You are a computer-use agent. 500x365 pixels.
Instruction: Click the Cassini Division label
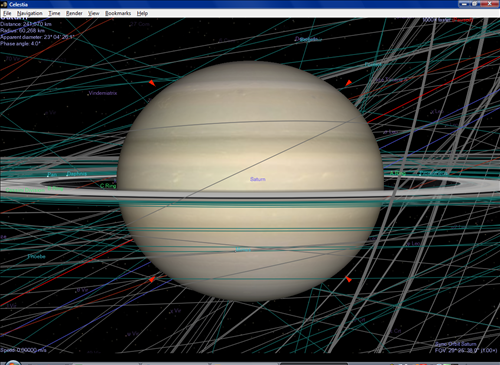pos(26,190)
